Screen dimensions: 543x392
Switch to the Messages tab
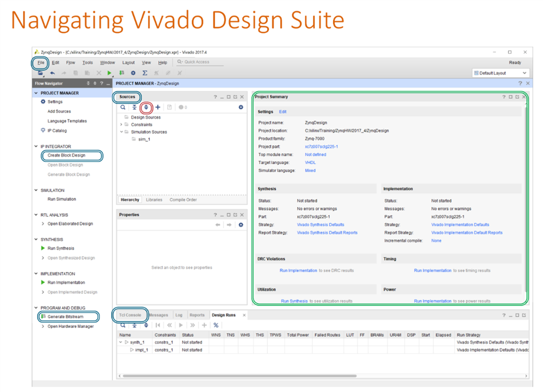point(159,315)
